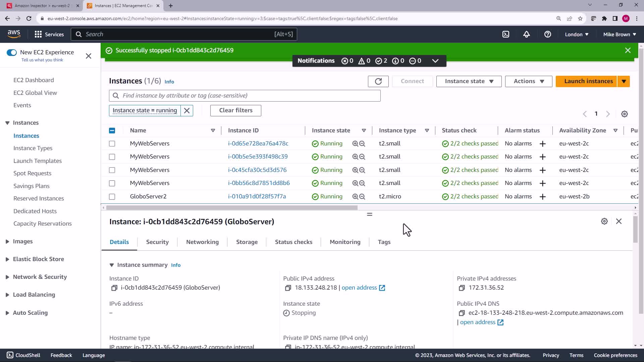Click the Clear filters button
Viewport: 644px width, 362px height.
coord(235,110)
